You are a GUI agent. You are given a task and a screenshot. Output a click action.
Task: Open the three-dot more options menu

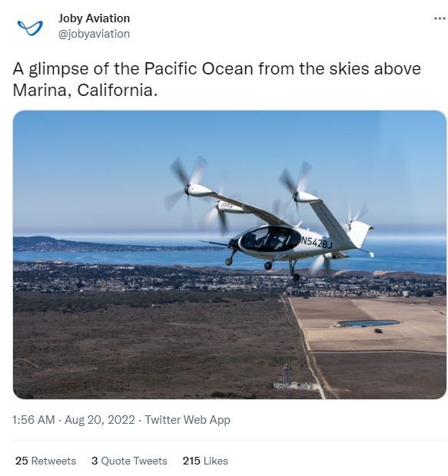pos(440,19)
